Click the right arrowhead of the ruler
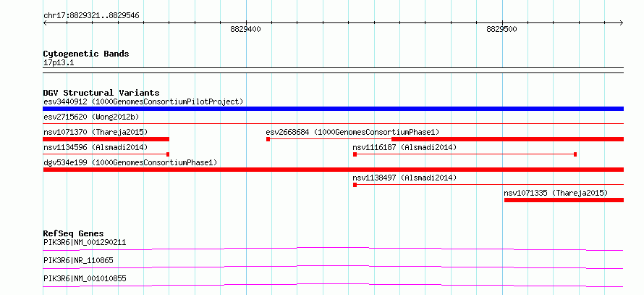The image size is (644, 295). click(x=621, y=23)
